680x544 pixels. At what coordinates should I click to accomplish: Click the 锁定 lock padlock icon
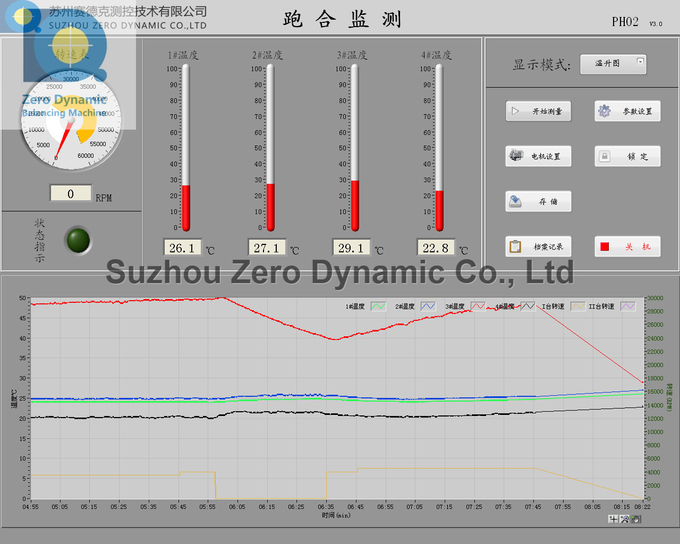click(x=604, y=156)
